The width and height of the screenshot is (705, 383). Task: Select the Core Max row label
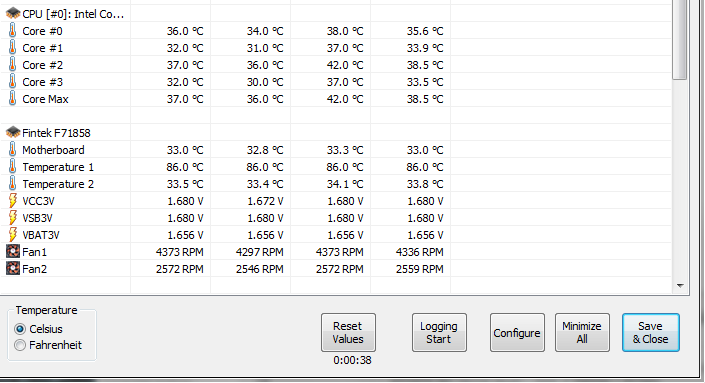[x=45, y=99]
